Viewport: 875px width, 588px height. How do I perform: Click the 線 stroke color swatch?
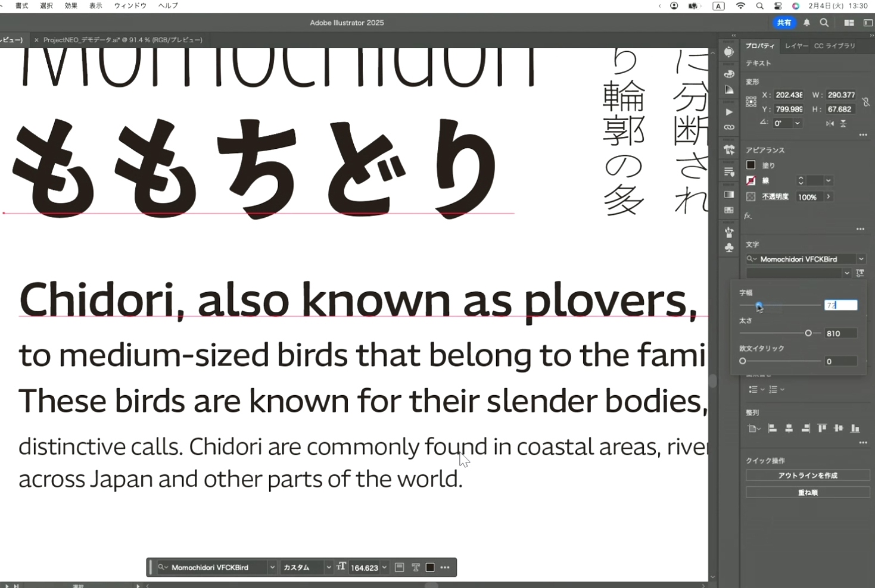[751, 180]
